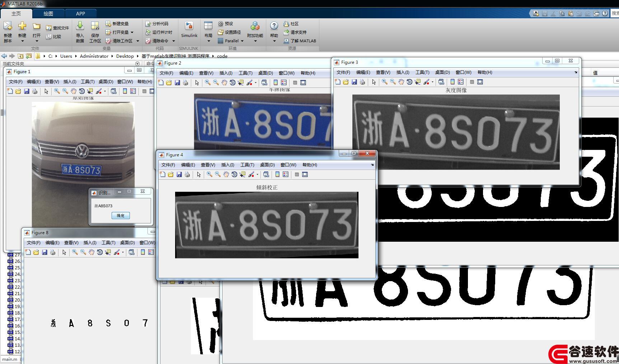
Task: Click the search documentation field
Action: [615, 13]
